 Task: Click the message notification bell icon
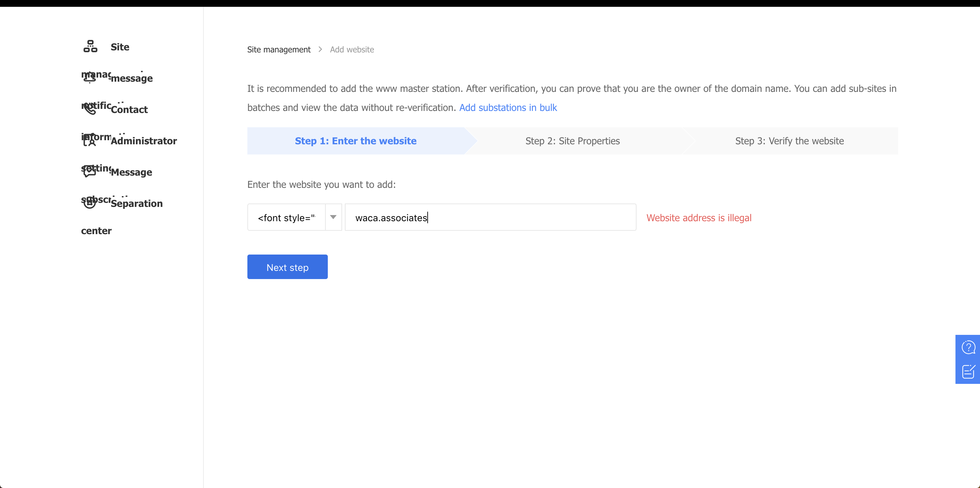(x=89, y=78)
